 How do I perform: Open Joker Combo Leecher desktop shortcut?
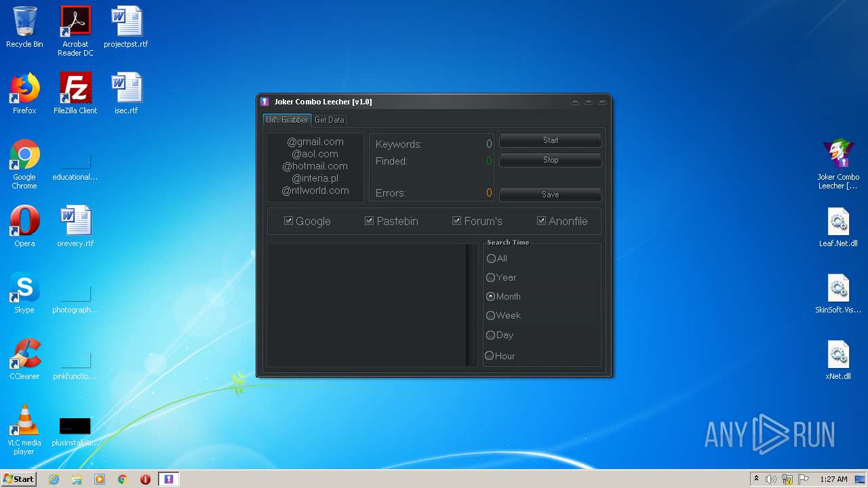[838, 164]
